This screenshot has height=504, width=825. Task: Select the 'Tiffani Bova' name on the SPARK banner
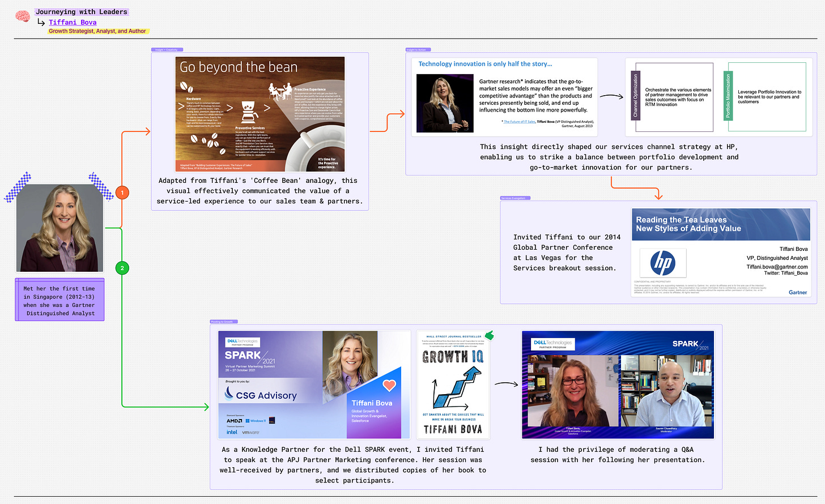click(372, 403)
